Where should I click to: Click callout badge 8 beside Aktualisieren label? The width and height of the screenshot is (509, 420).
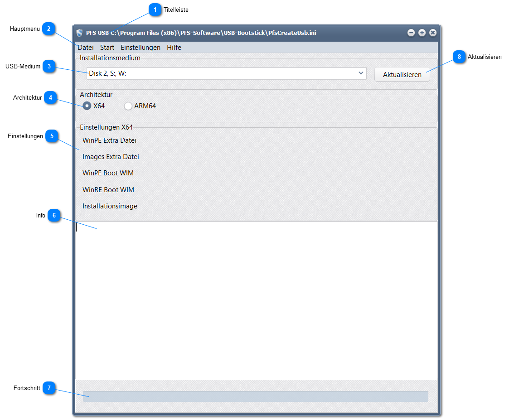[x=459, y=57]
